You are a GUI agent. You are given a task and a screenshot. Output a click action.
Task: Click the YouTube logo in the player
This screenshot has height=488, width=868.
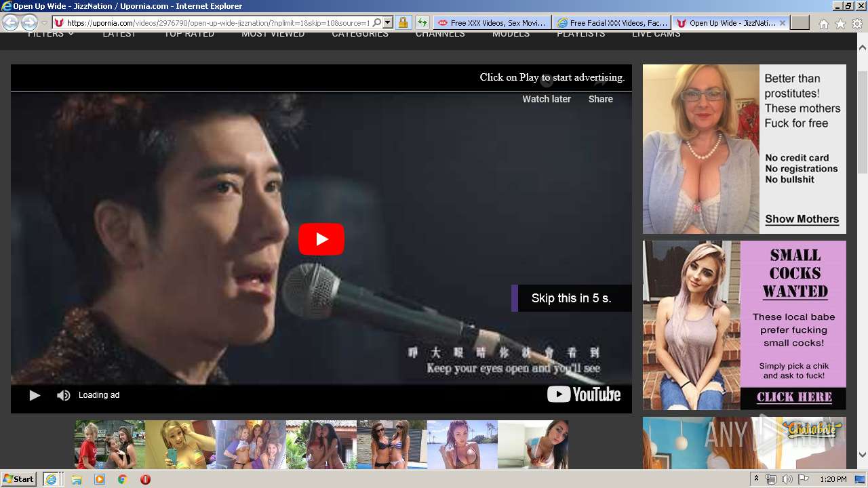(x=584, y=394)
